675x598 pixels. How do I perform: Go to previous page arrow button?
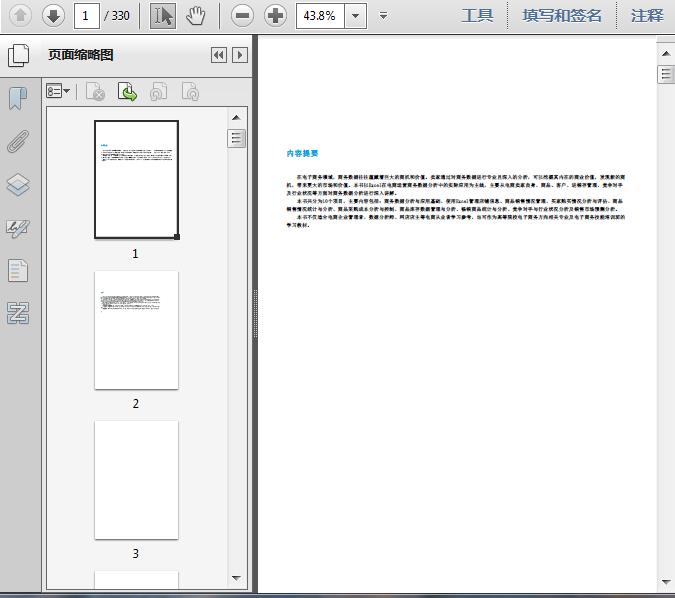[20, 16]
